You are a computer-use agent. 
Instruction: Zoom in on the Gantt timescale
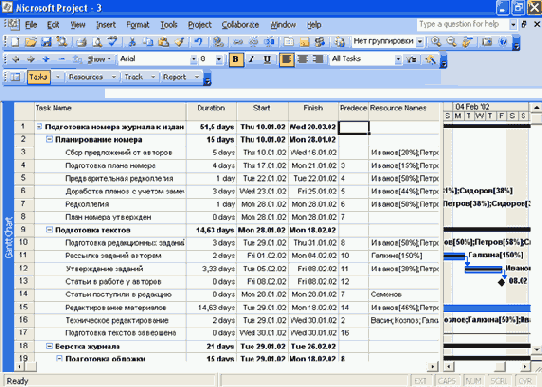coord(436,42)
